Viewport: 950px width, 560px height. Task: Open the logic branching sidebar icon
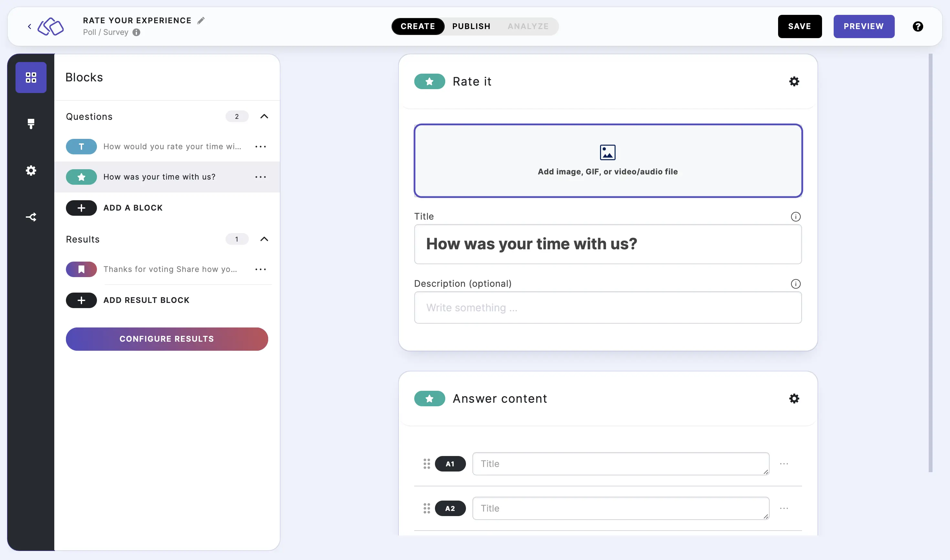tap(31, 217)
